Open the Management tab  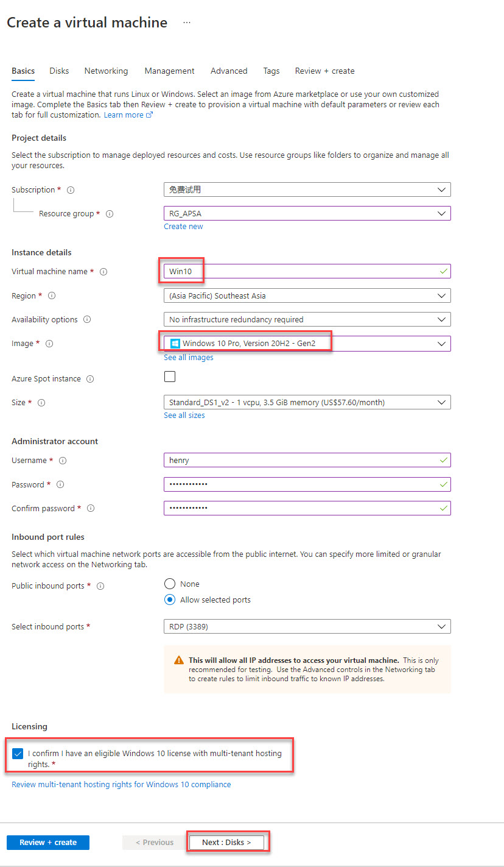[x=169, y=71]
